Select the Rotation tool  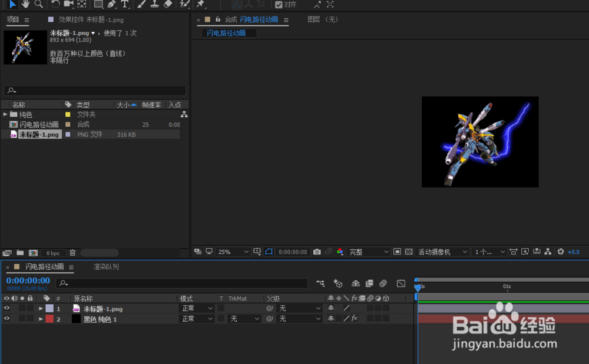point(55,4)
